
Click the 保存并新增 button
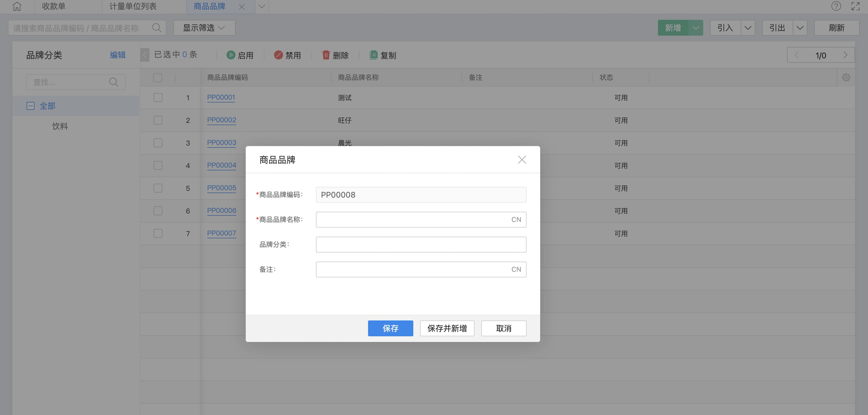click(x=447, y=328)
